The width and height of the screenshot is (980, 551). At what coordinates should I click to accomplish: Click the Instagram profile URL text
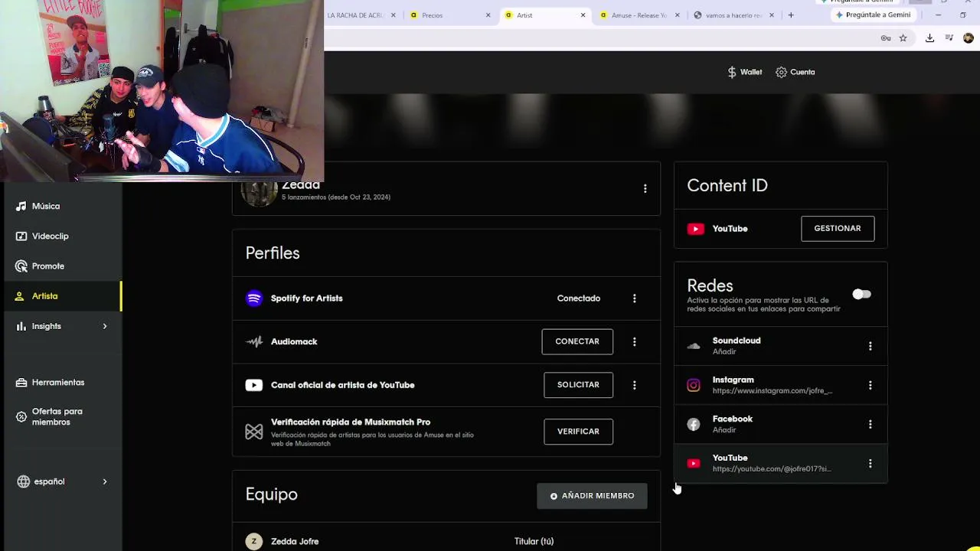pos(773,391)
